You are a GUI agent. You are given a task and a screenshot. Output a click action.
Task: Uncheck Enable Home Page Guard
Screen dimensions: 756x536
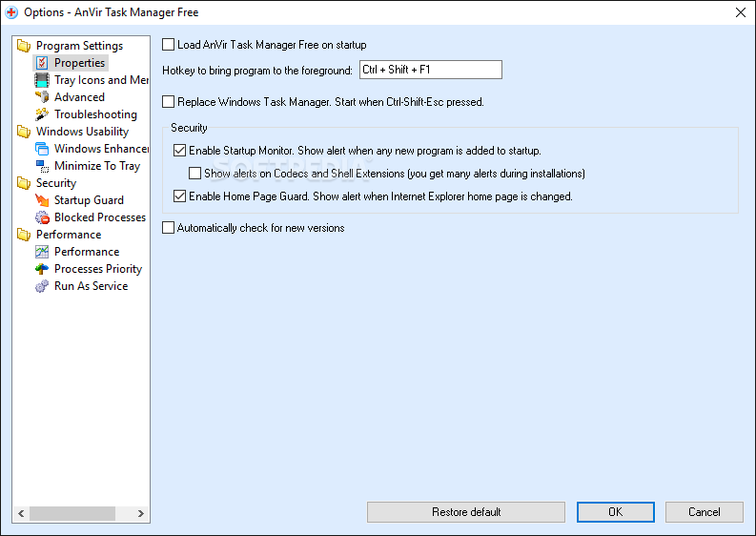[x=180, y=196]
